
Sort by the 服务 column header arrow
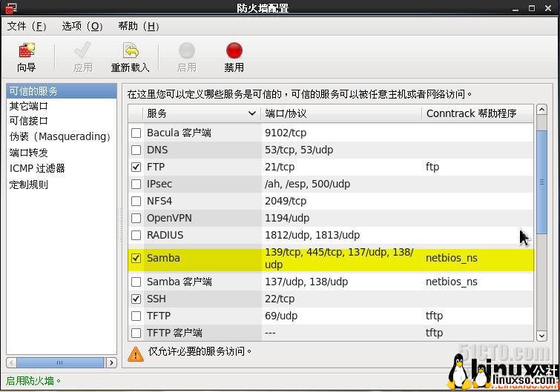point(251,114)
